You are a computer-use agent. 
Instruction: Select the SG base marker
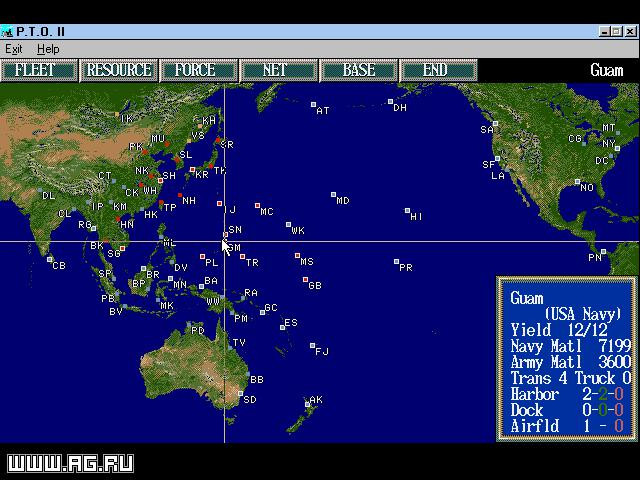click(x=122, y=248)
